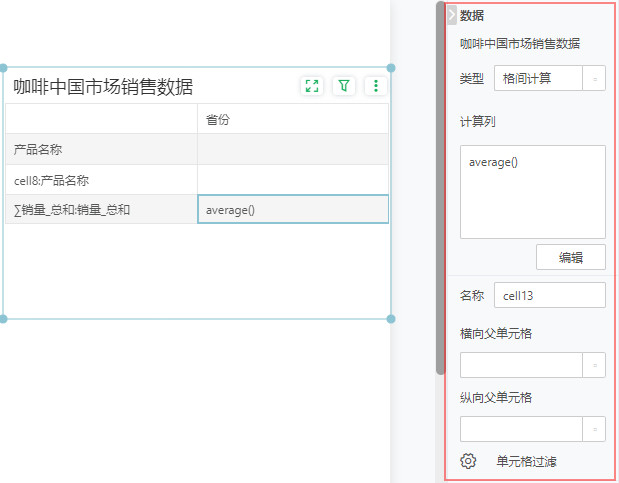Image resolution: width=619 pixels, height=483 pixels.
Task: Click the 咖啡中国市场销售数据 label in data panel
Action: (520, 43)
